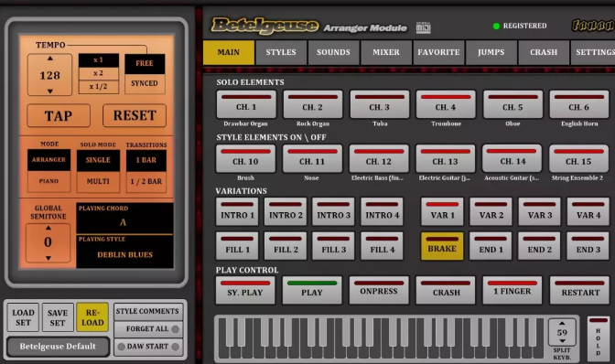
Task: Trigger the BRAKE variation button
Action: [442, 246]
